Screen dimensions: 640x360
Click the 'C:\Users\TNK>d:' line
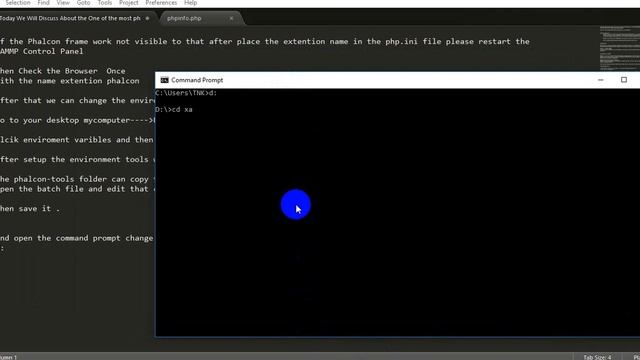[186, 93]
